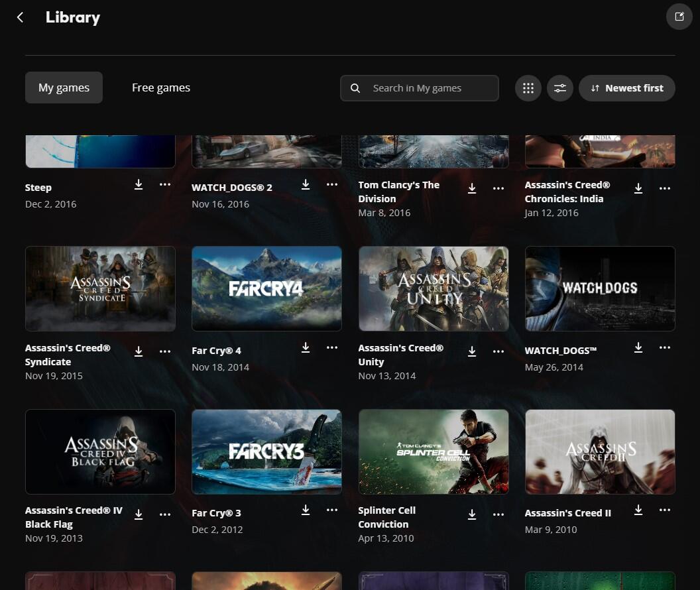Download Assassin's Creed Syndicate

click(139, 351)
